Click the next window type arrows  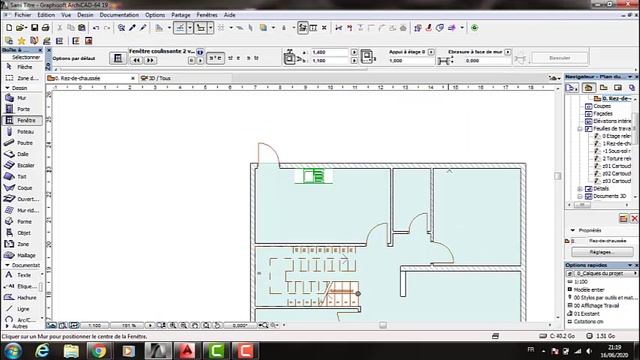pyautogui.click(x=150, y=60)
